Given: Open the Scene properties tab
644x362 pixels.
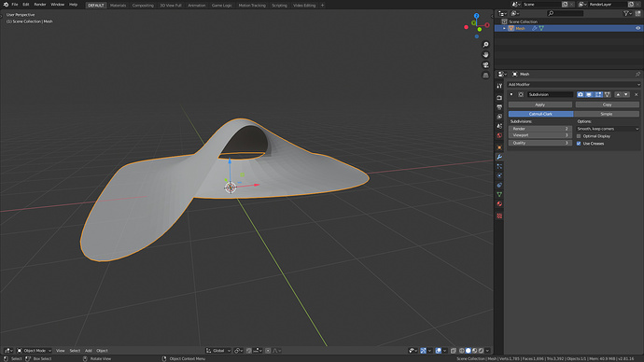Looking at the screenshot, I should click(x=499, y=126).
